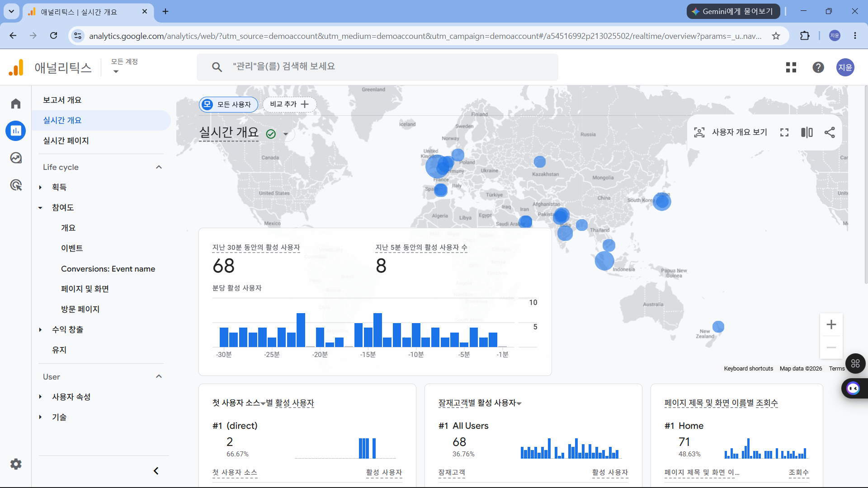Collapse the navigation panel arrow
The height and width of the screenshot is (488, 868).
(156, 471)
